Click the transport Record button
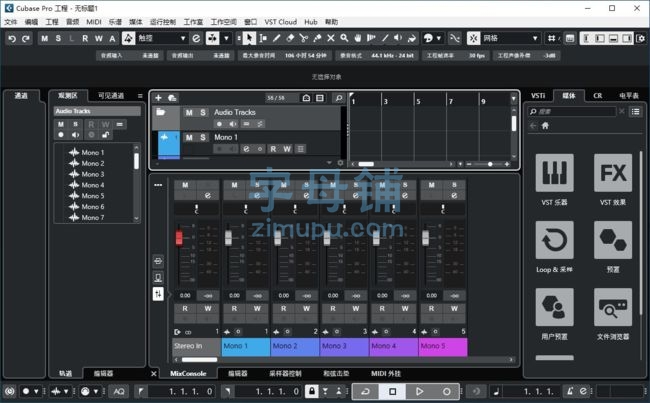Viewport: 650px width, 403px height. click(x=446, y=391)
